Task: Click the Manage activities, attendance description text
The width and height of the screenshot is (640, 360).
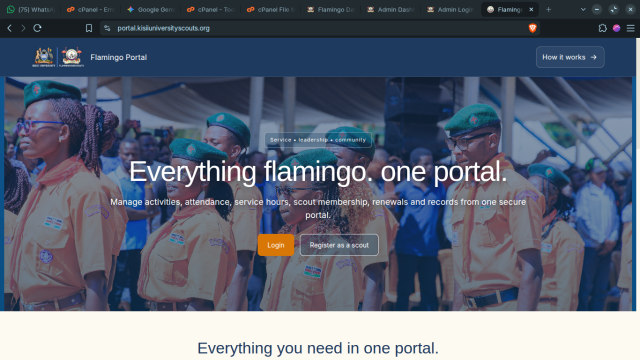Action: coord(318,208)
